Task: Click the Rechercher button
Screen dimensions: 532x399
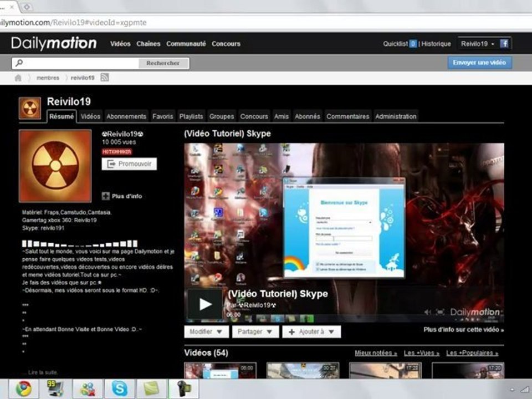Action: pyautogui.click(x=163, y=63)
